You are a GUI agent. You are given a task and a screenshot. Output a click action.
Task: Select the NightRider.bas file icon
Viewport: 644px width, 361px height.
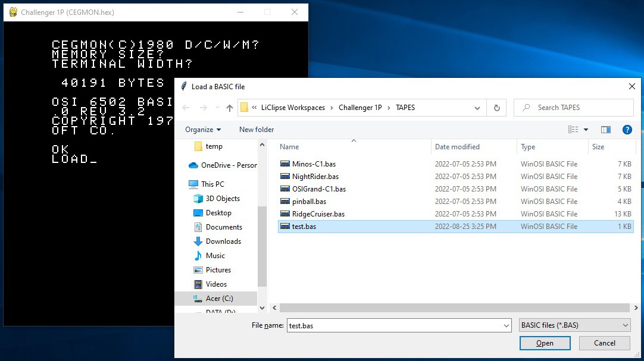point(286,176)
